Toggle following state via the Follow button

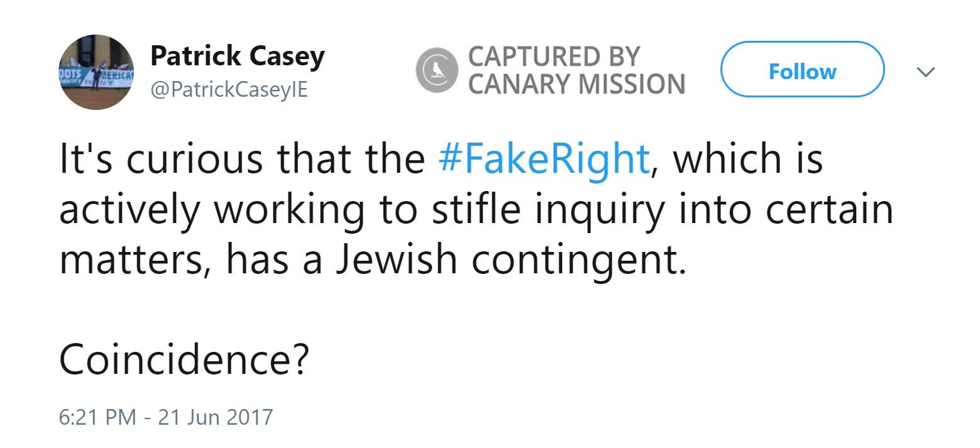pos(801,71)
